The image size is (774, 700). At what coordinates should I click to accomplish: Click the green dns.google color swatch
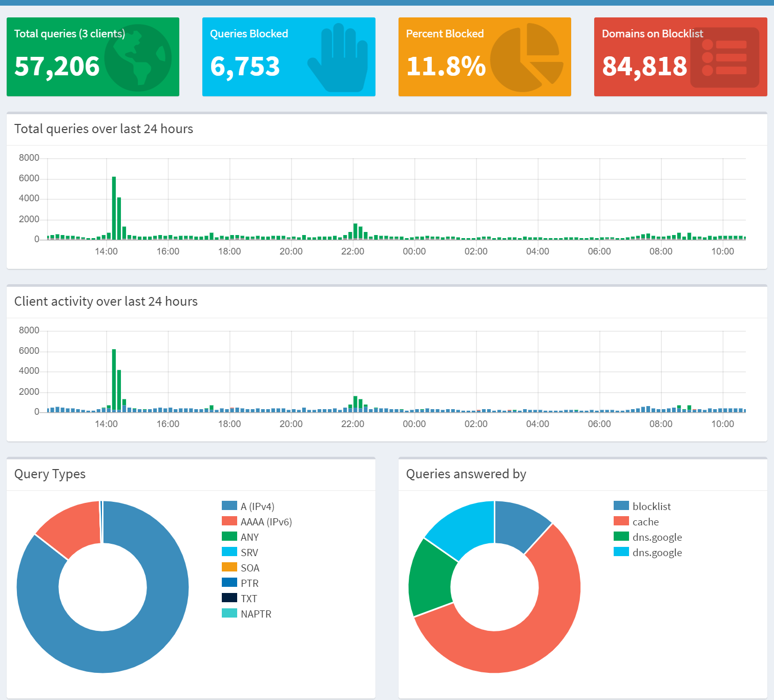(620, 537)
